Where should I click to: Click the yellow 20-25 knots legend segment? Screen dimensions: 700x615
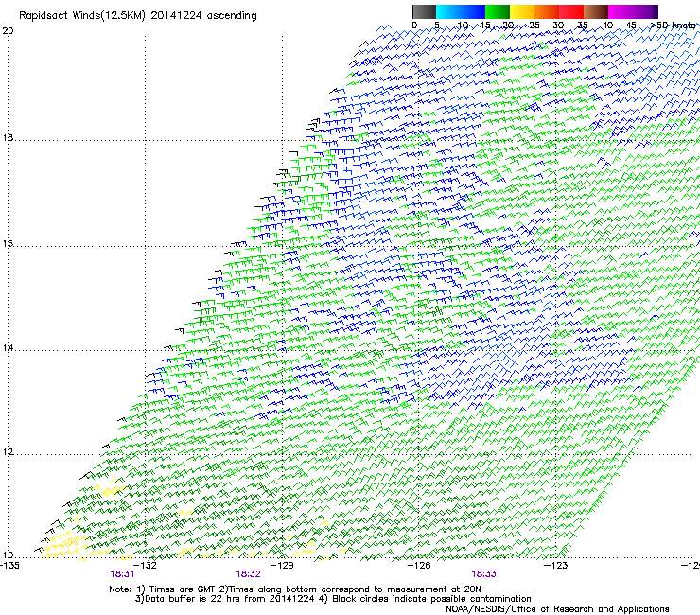522,11
